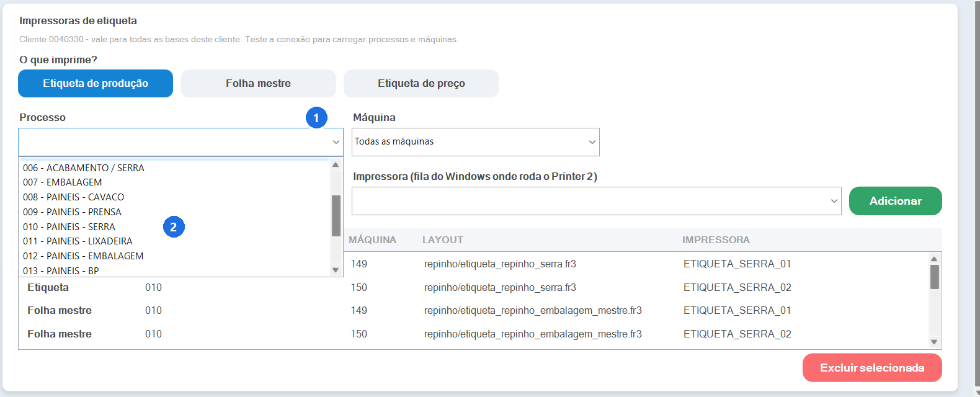
Task: Choose 011 - PAINEIS - LIXADEIRA
Action: (x=175, y=241)
